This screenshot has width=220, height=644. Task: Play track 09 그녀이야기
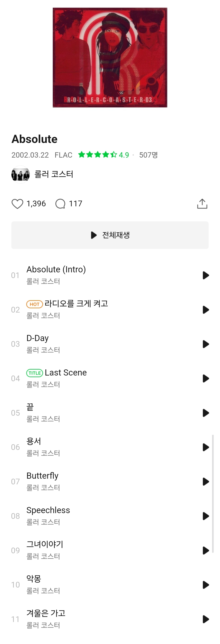206,550
